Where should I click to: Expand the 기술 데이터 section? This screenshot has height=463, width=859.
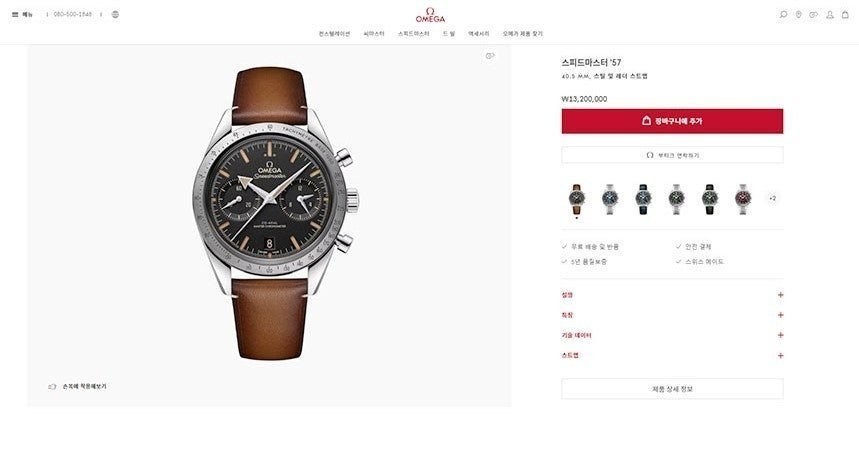point(672,335)
